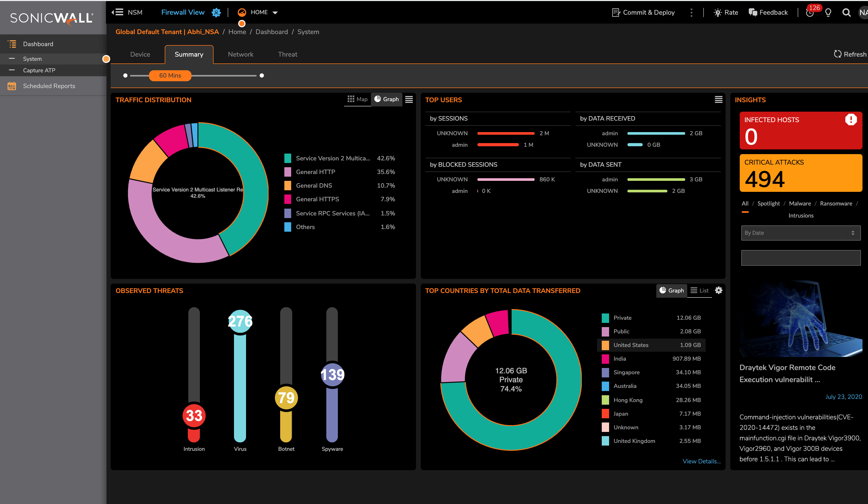
Task: Click the left endpoint of the time slider
Action: point(125,75)
